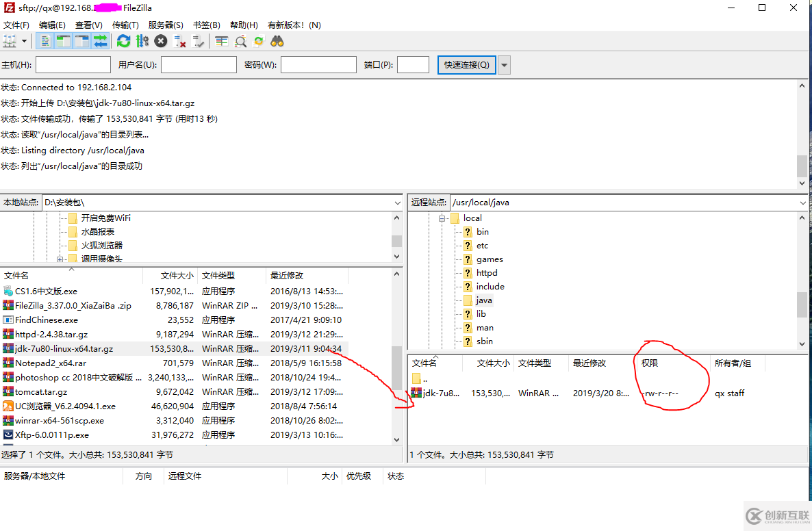Click the refresh file lists icon
812x531 pixels.
point(123,41)
